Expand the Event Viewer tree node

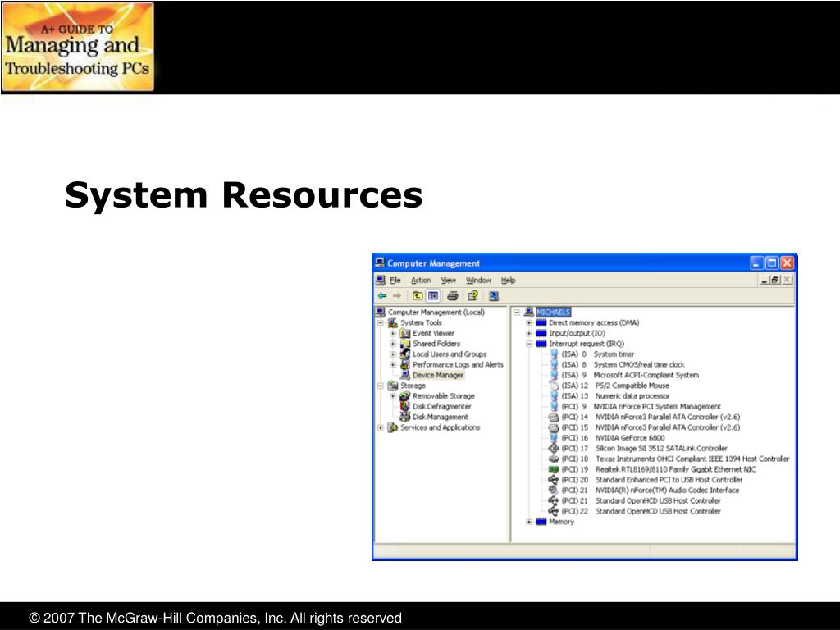pos(393,333)
